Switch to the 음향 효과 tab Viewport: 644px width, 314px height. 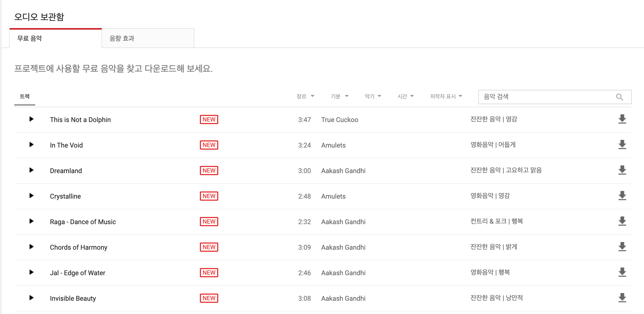pyautogui.click(x=148, y=38)
